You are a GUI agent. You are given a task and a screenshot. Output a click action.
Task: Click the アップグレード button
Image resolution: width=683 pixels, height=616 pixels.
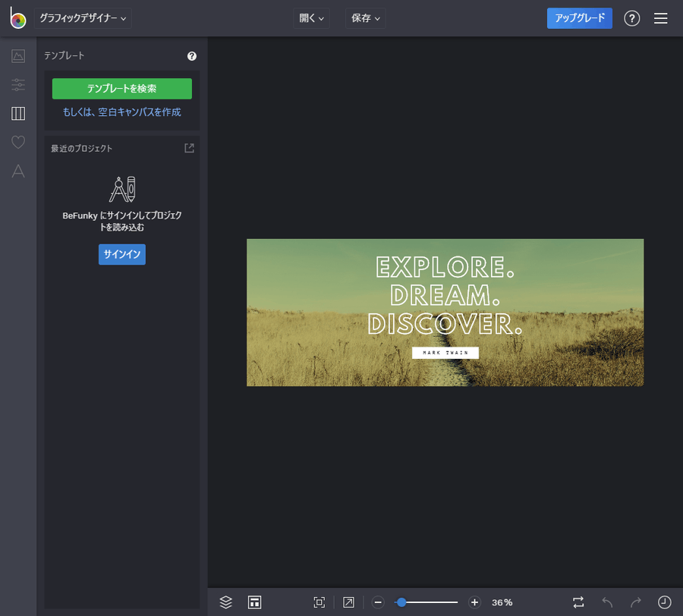pyautogui.click(x=579, y=18)
